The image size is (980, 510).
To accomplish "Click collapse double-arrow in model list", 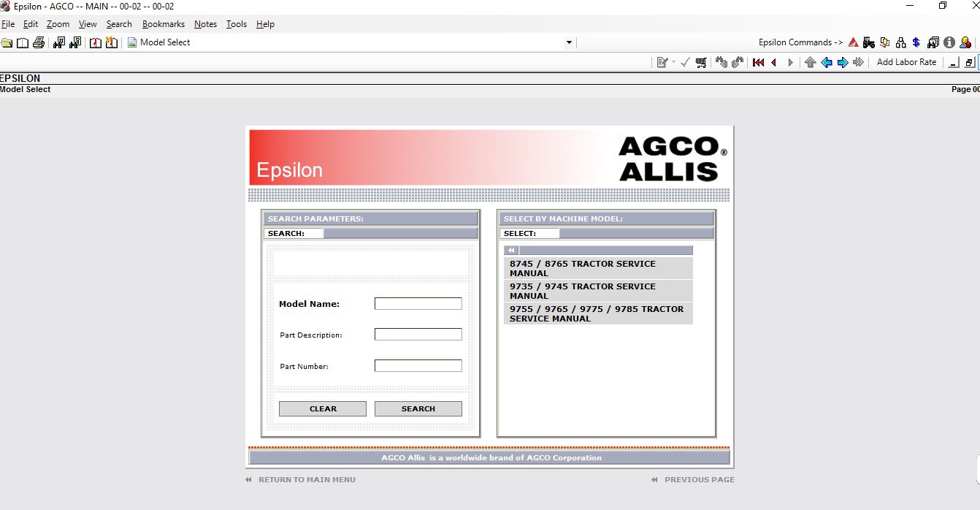I will tap(512, 250).
